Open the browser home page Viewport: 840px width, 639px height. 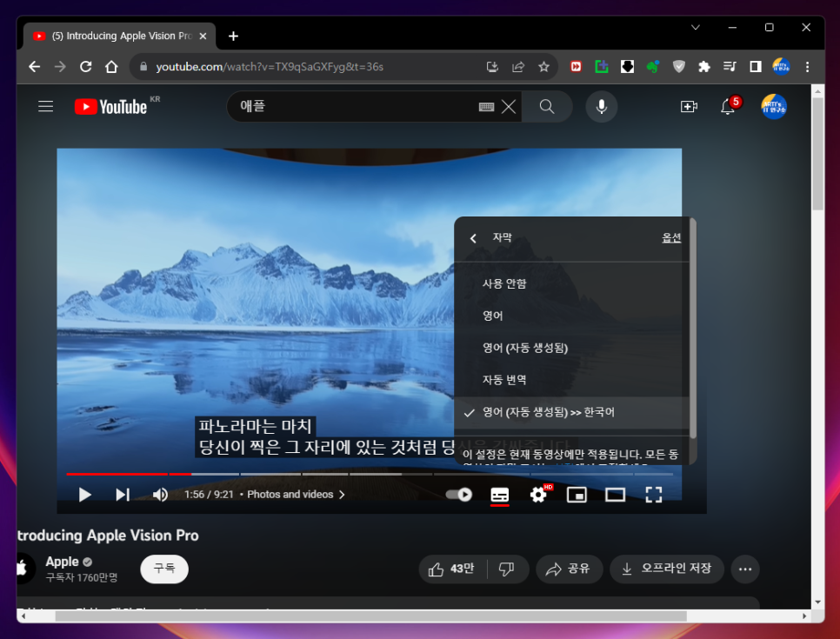click(111, 66)
